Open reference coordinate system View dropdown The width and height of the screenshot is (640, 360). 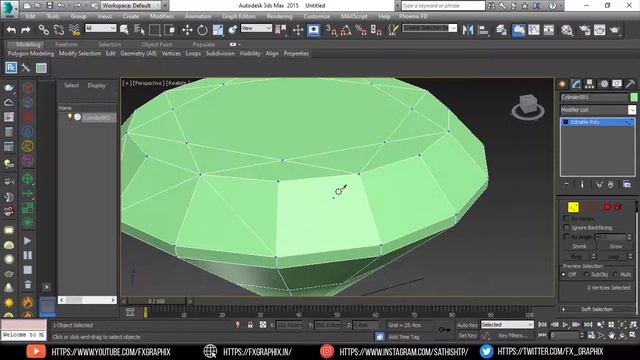point(256,28)
